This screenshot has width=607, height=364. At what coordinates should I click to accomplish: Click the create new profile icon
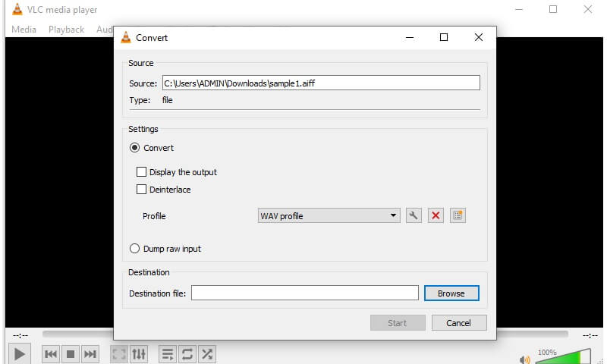pyautogui.click(x=457, y=216)
